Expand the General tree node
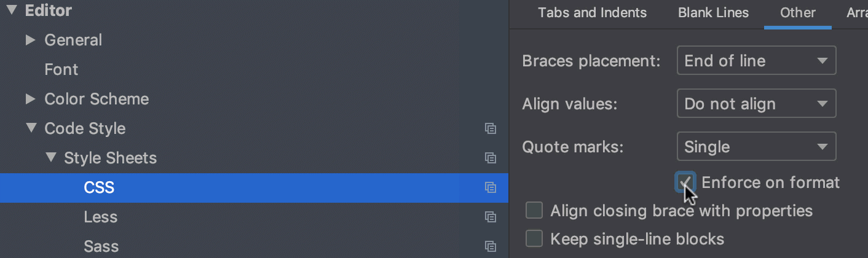Image resolution: width=868 pixels, height=258 pixels. 30,41
